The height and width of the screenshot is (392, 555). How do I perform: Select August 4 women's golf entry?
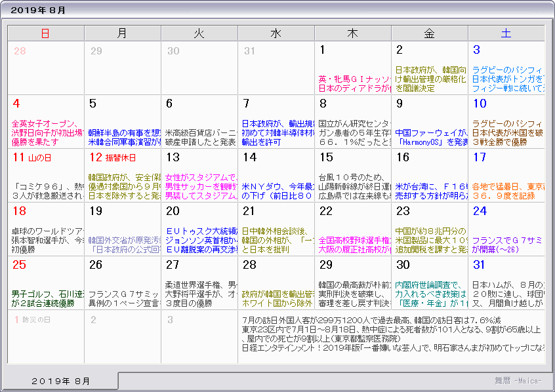click(45, 132)
